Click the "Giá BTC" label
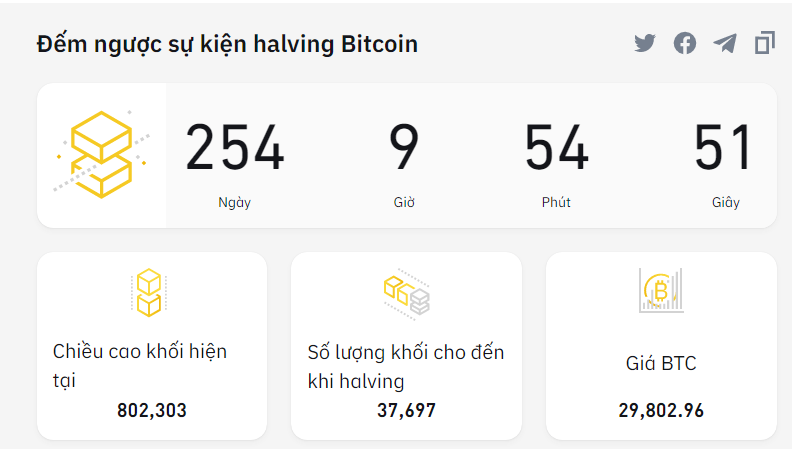The image size is (792, 449). [661, 363]
